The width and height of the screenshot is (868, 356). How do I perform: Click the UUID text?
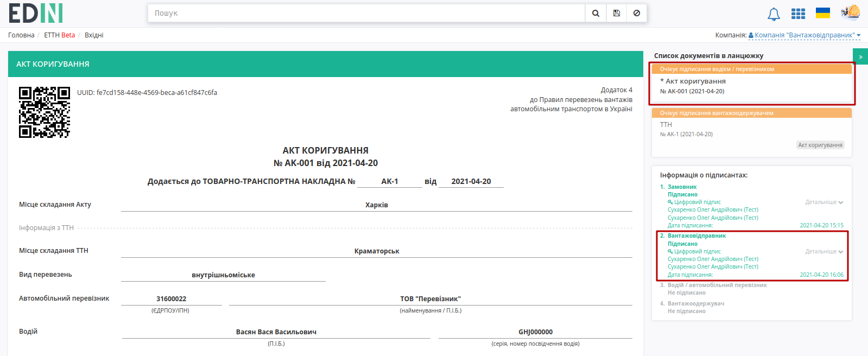tap(147, 93)
